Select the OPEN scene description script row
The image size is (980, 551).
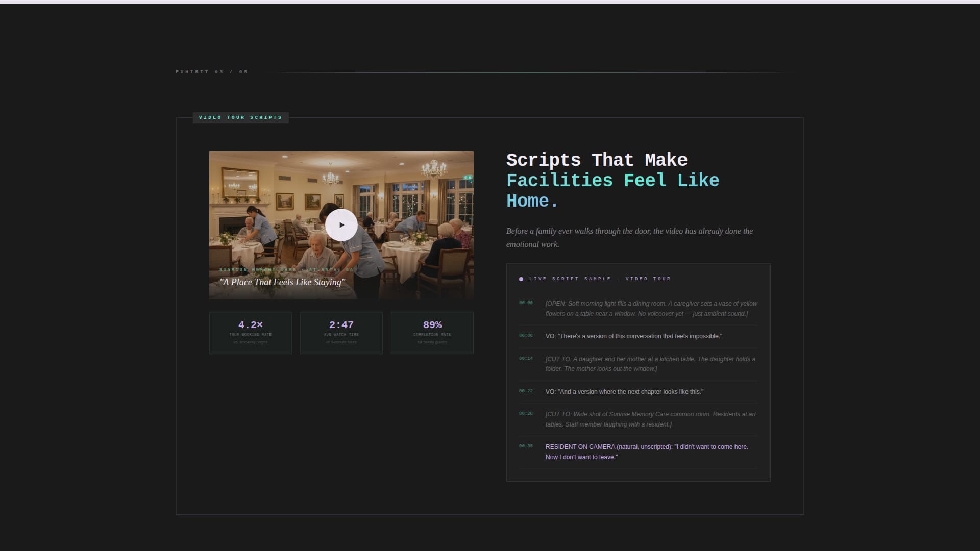point(651,308)
